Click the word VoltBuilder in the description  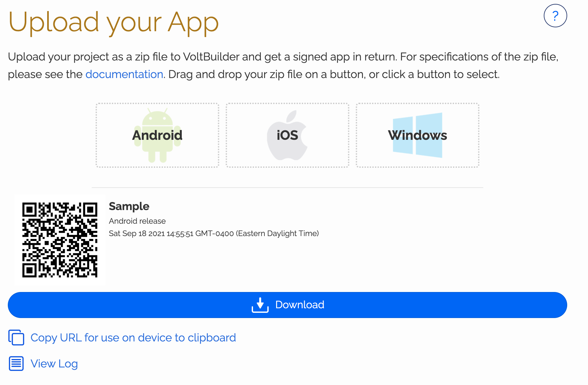(211, 57)
